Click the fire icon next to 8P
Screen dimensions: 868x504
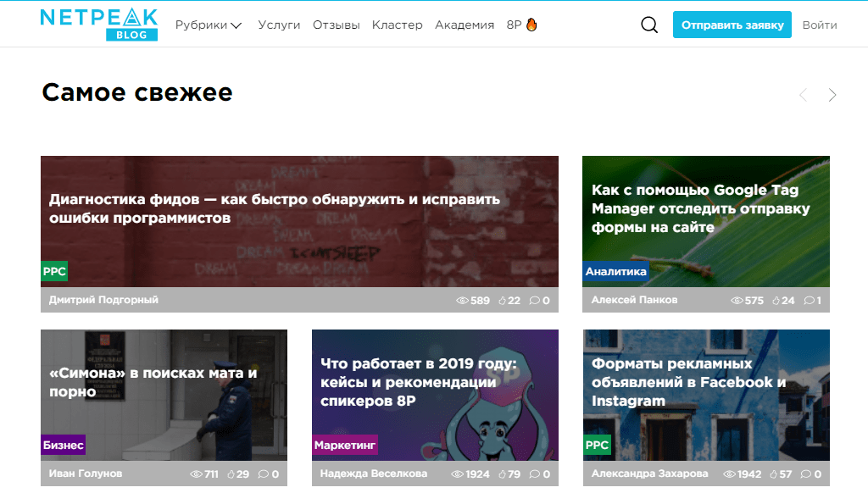point(530,25)
